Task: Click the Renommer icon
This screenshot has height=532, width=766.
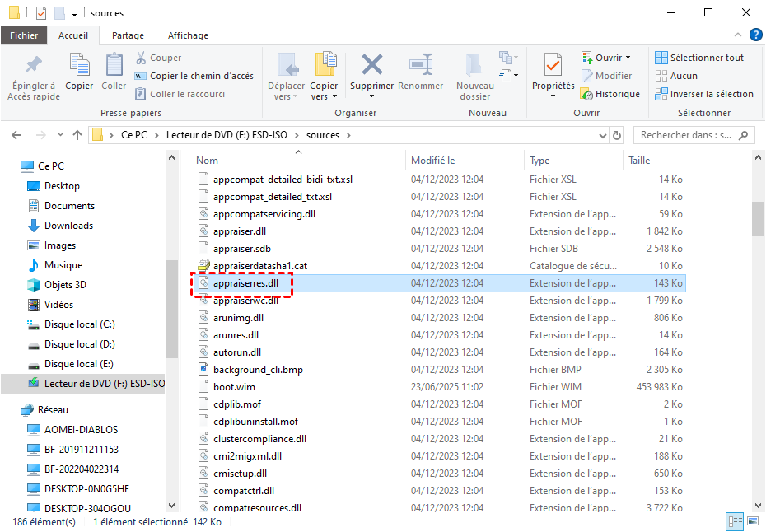Action: 420,66
